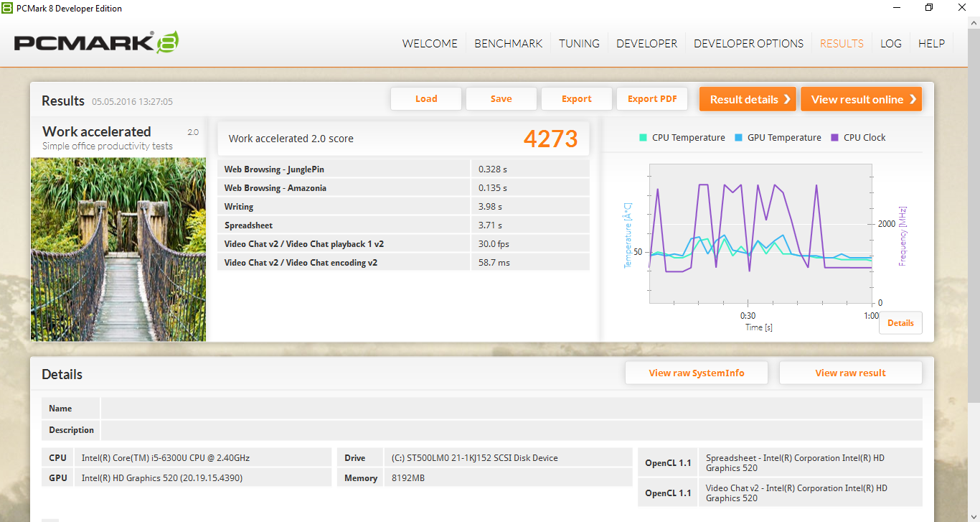Open the HELP tab
980x522 pixels.
931,43
